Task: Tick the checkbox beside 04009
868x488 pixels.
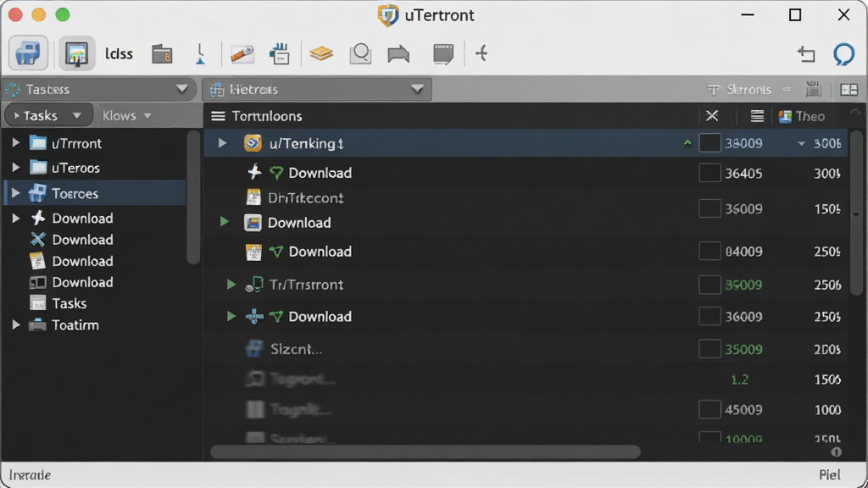Action: point(709,251)
